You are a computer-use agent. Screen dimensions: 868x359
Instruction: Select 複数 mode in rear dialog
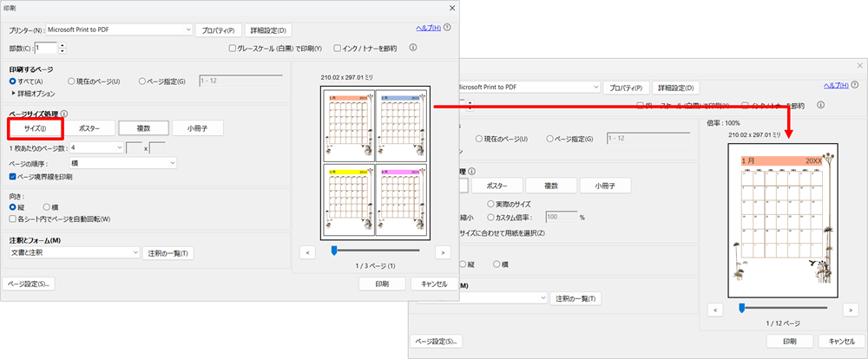tap(551, 186)
